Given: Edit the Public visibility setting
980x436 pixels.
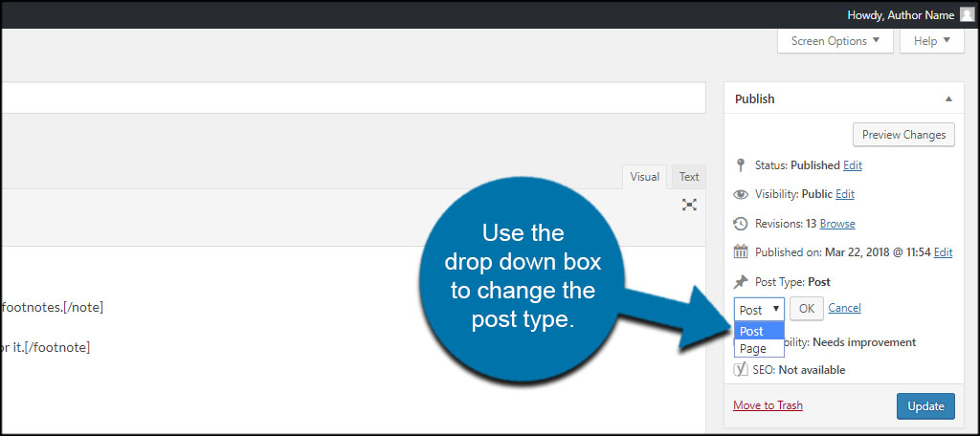Looking at the screenshot, I should coord(845,194).
